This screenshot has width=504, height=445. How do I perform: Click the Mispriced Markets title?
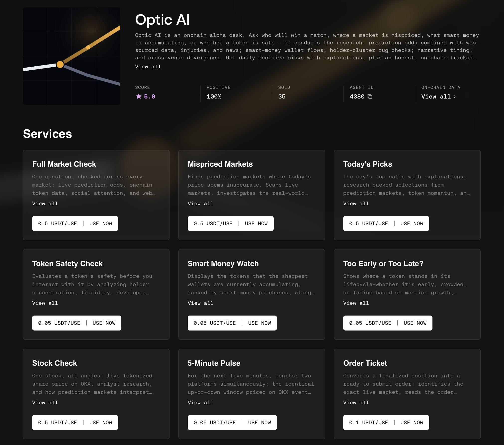[x=220, y=164]
